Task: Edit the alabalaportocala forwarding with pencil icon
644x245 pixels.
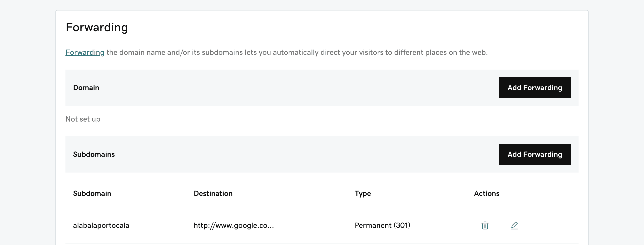Action: pos(514,225)
